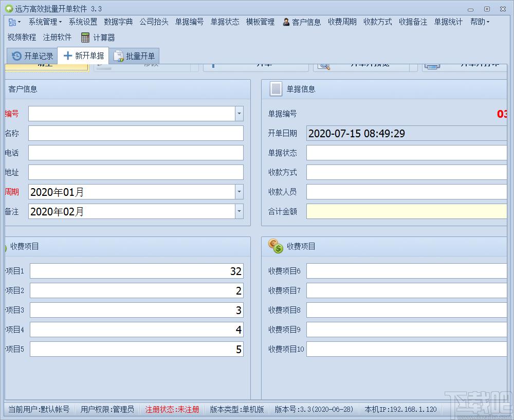This screenshot has width=514, height=420.
Task: Click the customer 电话 input field
Action: (x=136, y=153)
